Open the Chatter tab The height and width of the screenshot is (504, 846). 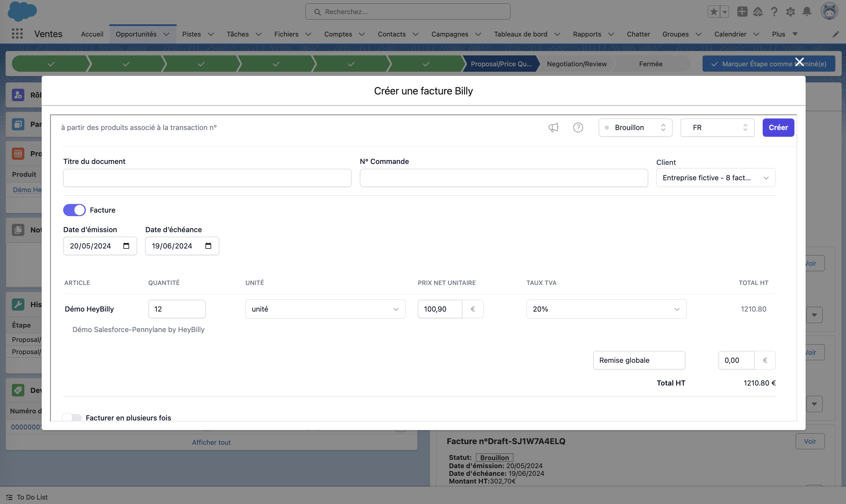coord(638,34)
